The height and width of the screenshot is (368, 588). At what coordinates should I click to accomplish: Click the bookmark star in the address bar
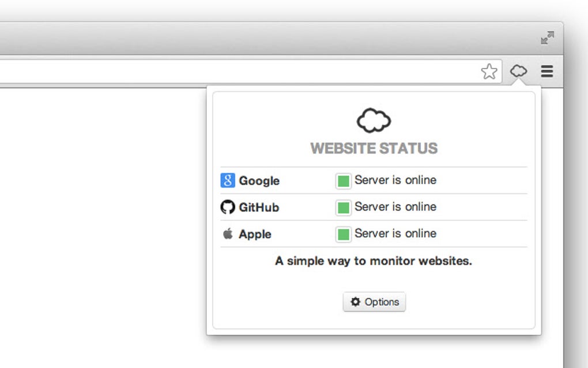pyautogui.click(x=489, y=71)
